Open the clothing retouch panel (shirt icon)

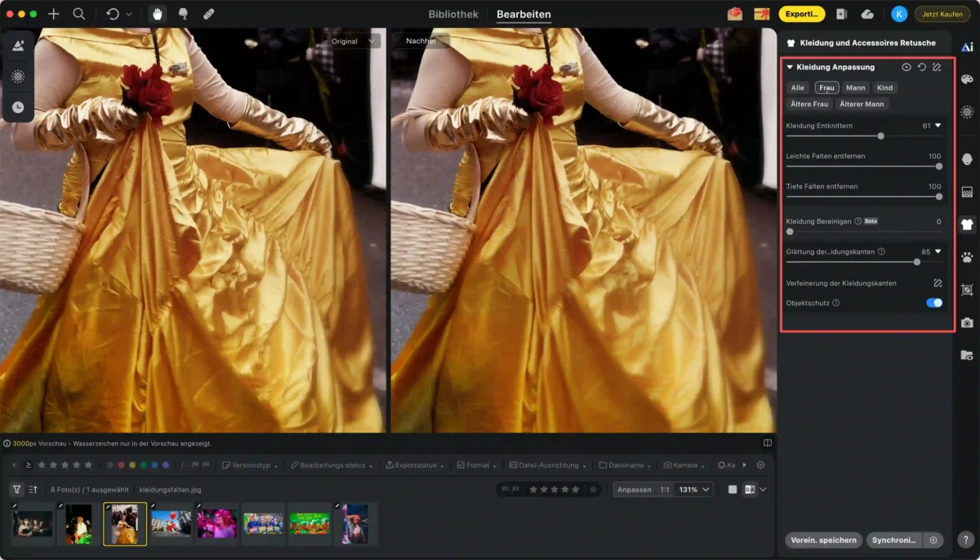967,224
